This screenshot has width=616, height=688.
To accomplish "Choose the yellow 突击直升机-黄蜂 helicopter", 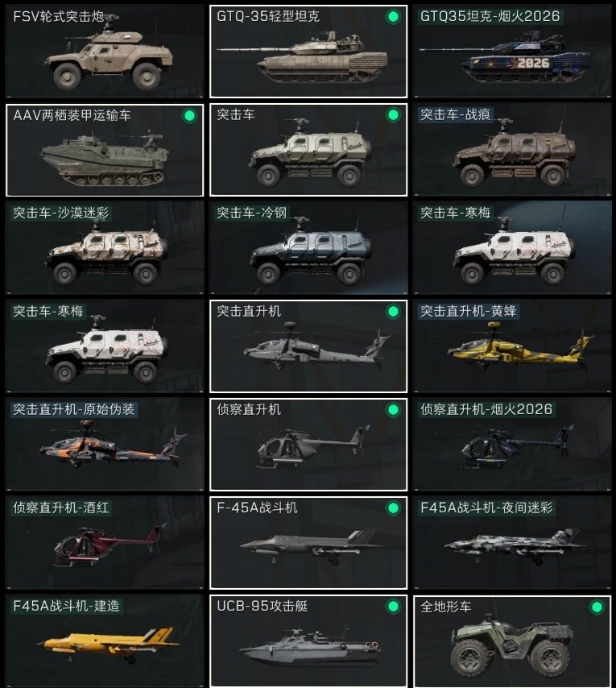I will pyautogui.click(x=512, y=346).
